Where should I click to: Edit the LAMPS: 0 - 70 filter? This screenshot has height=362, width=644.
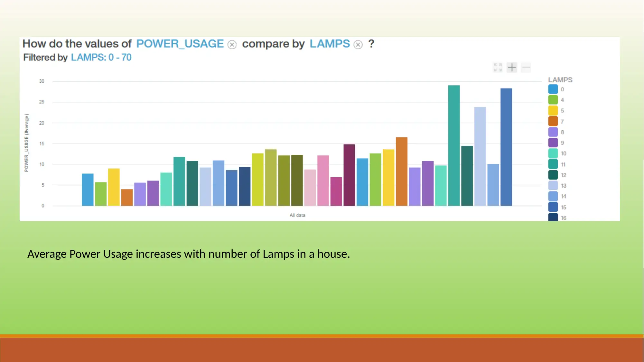(x=101, y=57)
